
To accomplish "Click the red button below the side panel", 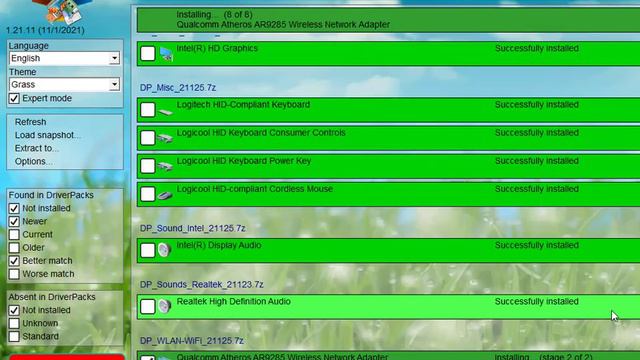I will (67, 357).
